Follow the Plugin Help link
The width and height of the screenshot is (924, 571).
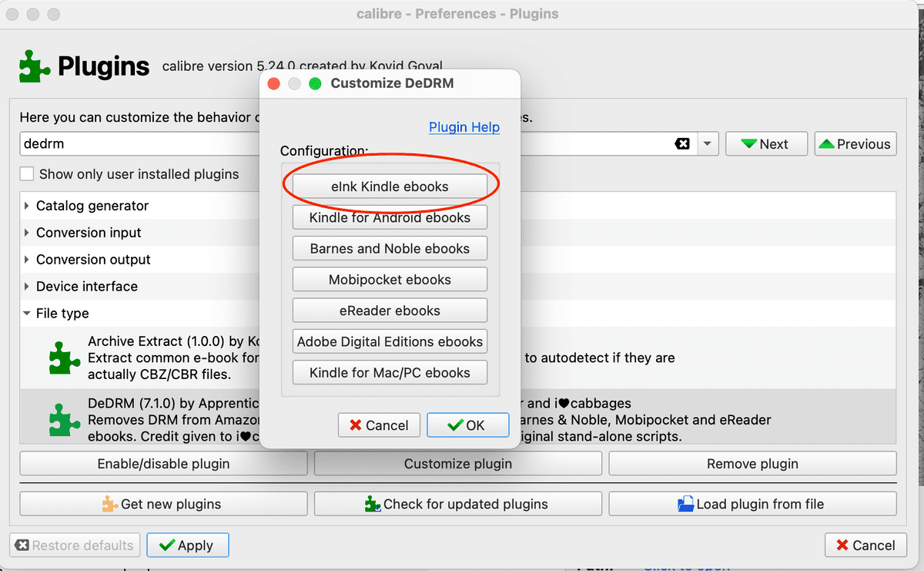[464, 127]
